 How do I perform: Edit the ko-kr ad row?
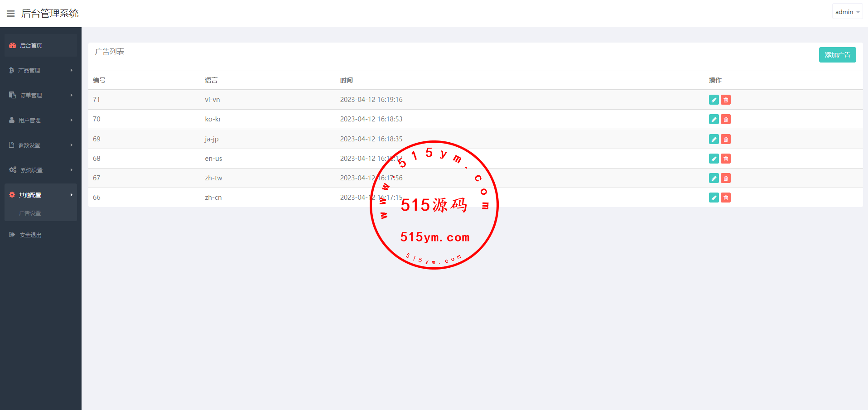click(714, 119)
